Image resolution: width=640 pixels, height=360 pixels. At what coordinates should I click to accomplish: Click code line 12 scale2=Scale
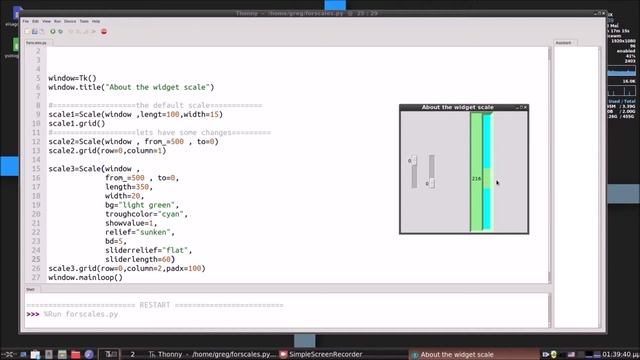[133, 142]
